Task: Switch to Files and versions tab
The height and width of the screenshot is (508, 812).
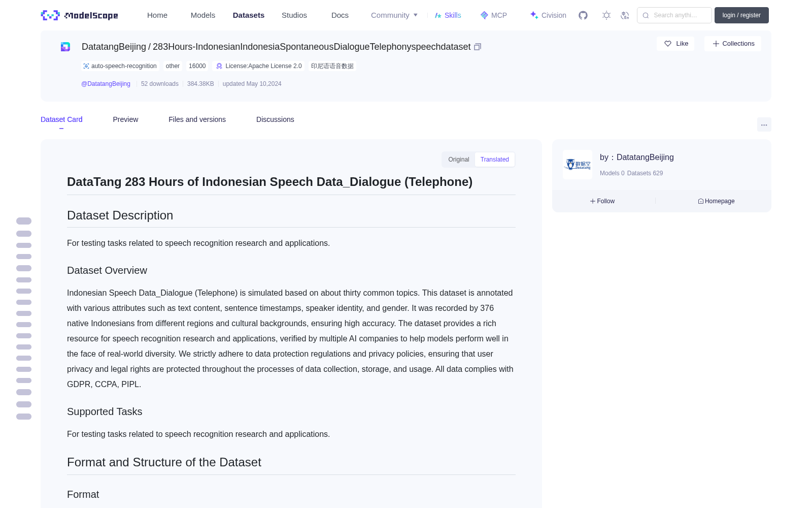Action: (197, 119)
